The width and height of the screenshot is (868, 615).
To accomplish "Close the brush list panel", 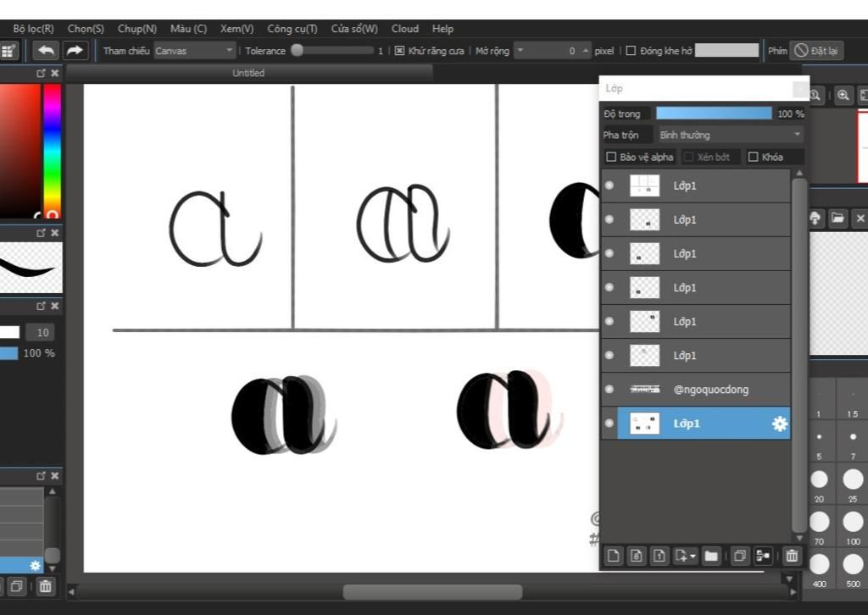I will (x=55, y=475).
